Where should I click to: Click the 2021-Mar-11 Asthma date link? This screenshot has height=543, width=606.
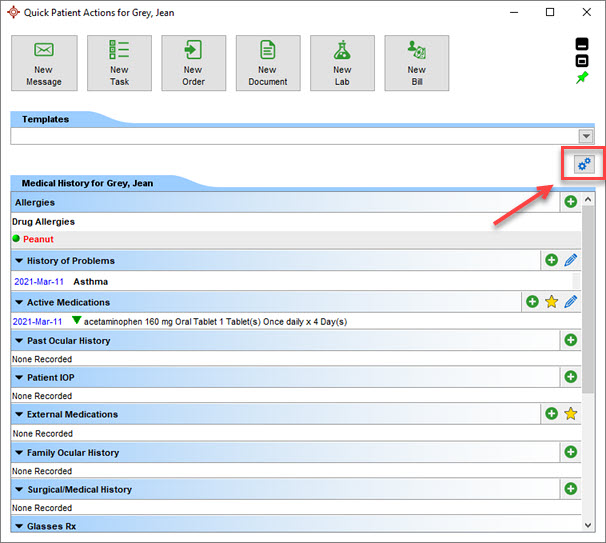(x=37, y=281)
